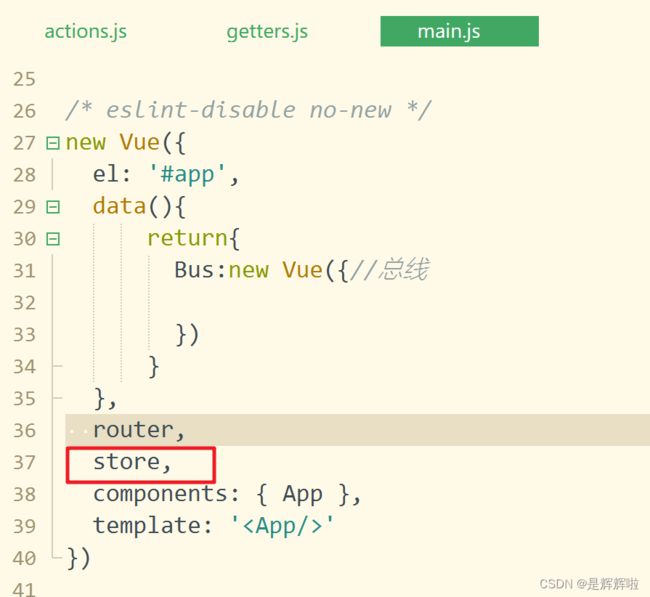Click the closing "})" on line 40

(78, 558)
